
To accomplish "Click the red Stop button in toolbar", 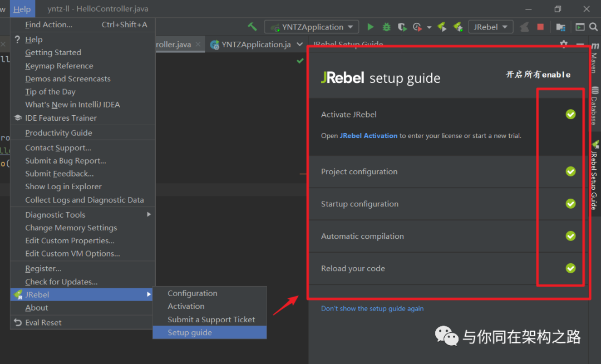I will coord(540,27).
